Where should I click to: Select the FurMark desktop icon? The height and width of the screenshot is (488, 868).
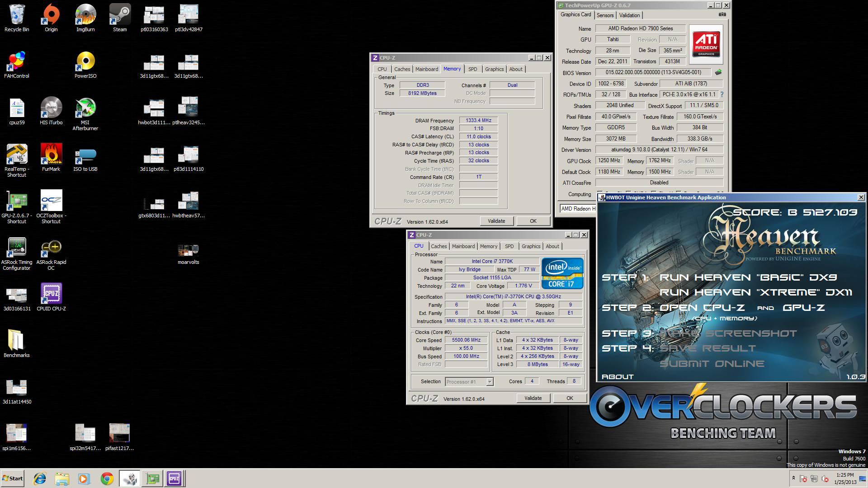[51, 158]
